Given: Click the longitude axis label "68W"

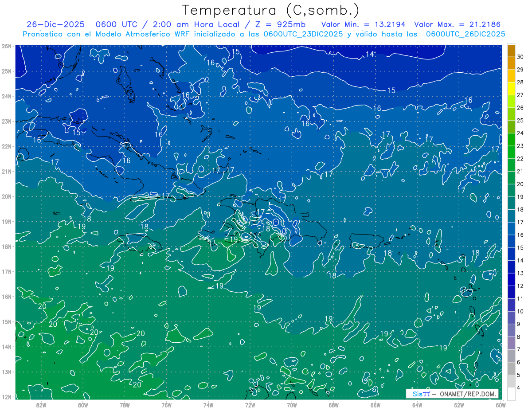Looking at the screenshot, I should pos(334,405).
